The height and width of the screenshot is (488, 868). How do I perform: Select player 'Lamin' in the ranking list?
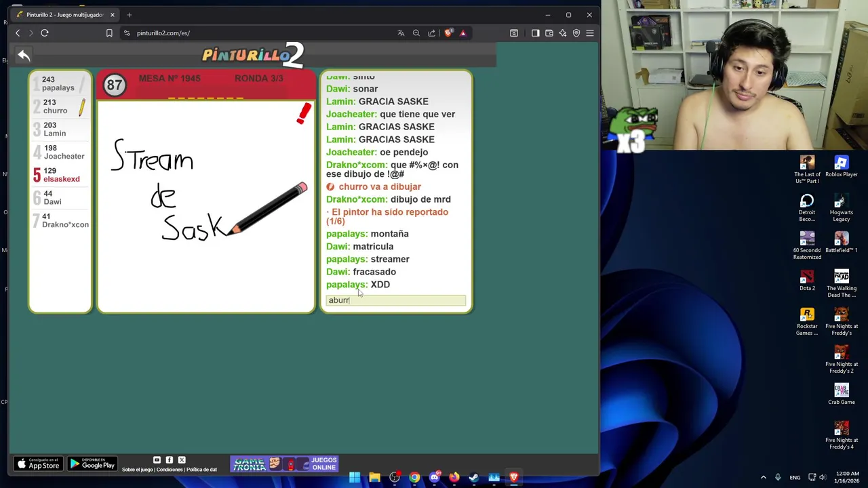coord(60,129)
